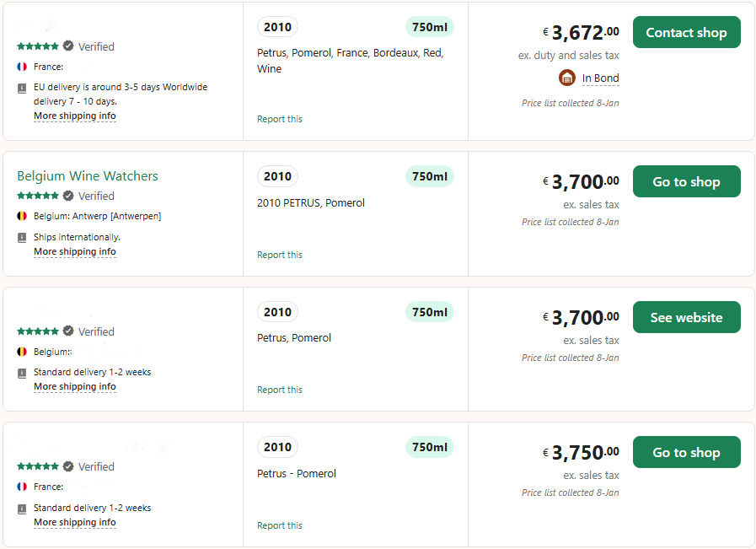Click the France flag in the first listing

coord(22,67)
